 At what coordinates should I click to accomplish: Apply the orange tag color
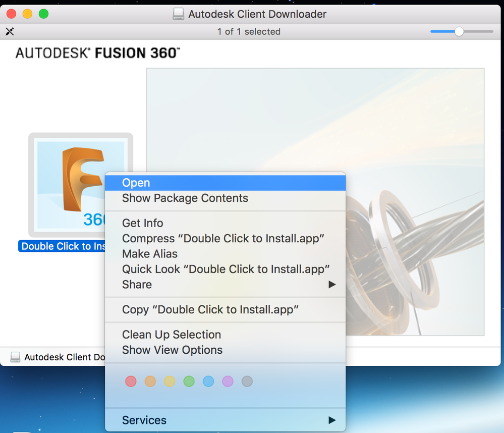150,382
